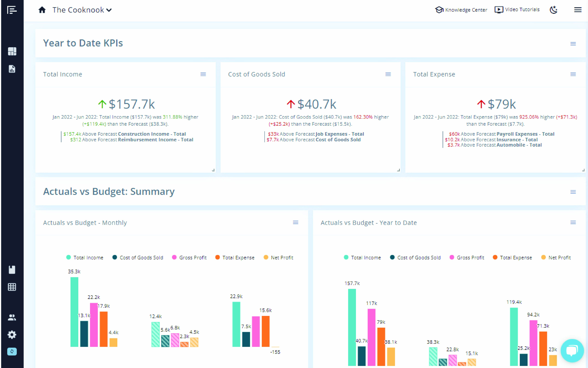Viewport: 588px width, 368px height.
Task: Open the table grid icon in sidebar
Action: (12, 287)
